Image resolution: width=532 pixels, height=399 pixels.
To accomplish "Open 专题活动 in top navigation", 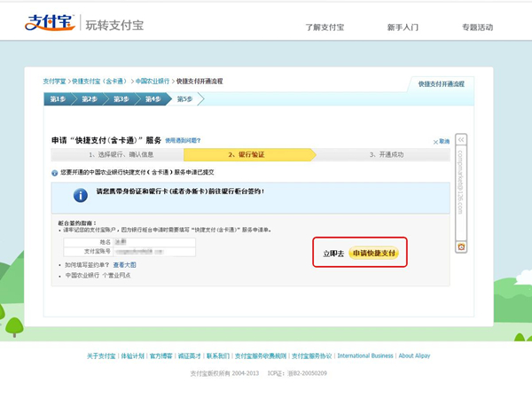I will tap(477, 27).
